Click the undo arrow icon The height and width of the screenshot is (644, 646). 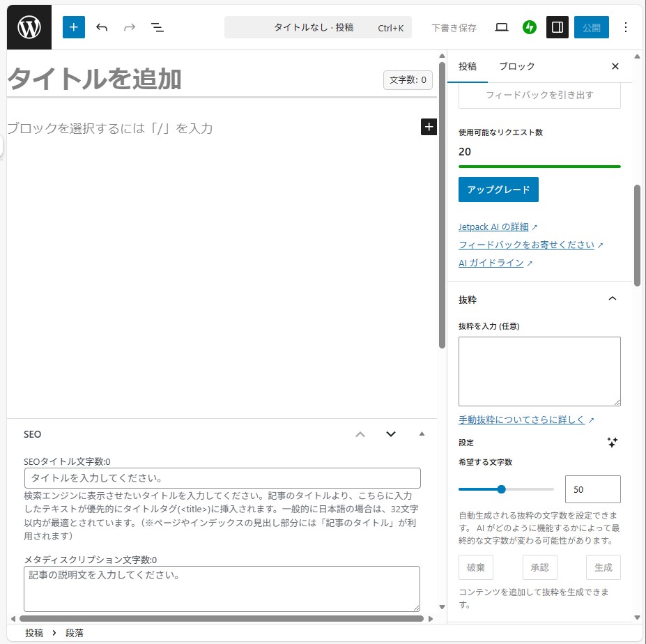(x=102, y=28)
